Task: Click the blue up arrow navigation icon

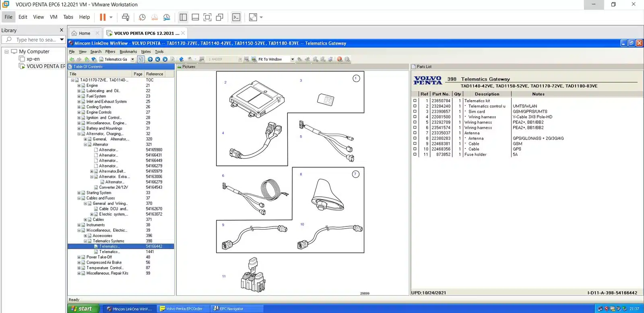Action: pyautogui.click(x=150, y=59)
